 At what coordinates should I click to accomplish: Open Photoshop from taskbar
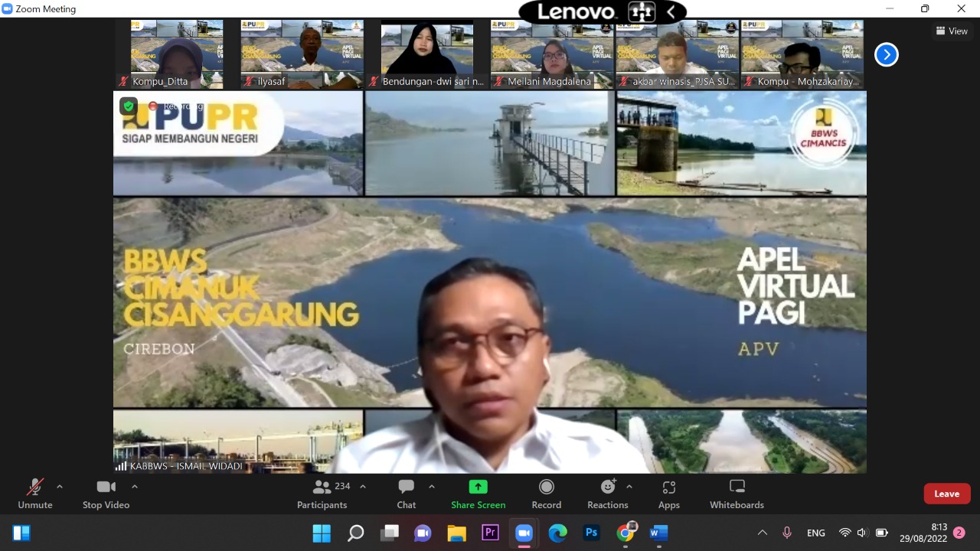click(591, 533)
